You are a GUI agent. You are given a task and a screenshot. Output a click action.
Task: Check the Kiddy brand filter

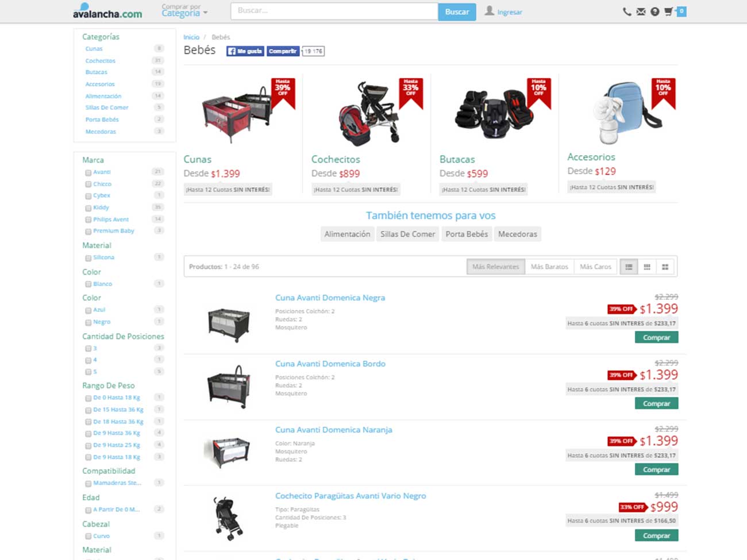pyautogui.click(x=88, y=208)
